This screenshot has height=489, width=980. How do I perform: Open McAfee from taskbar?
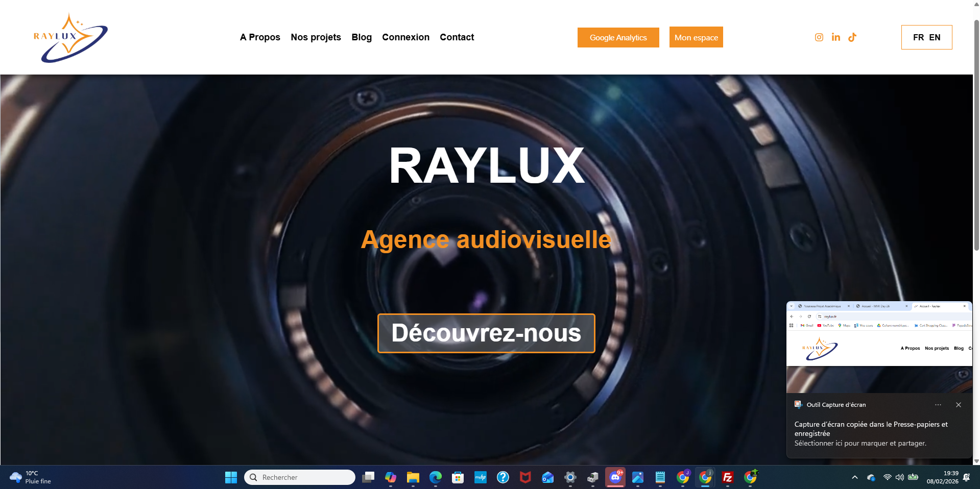[525, 477]
